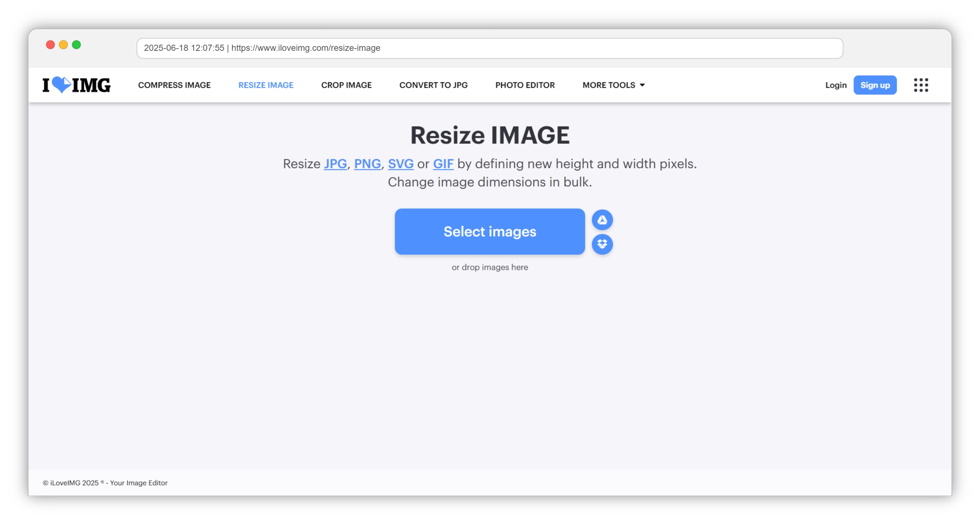Open the Compress Image page
The image size is (980, 524).
click(x=174, y=85)
